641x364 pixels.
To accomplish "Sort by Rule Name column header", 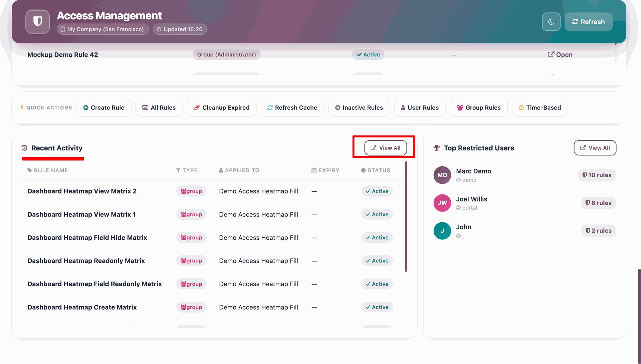I will coord(47,170).
